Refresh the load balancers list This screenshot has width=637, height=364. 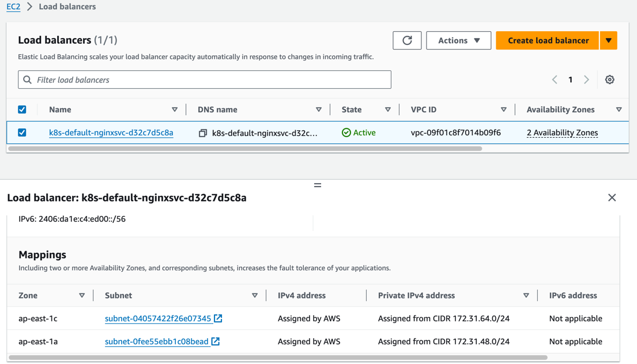[407, 40]
